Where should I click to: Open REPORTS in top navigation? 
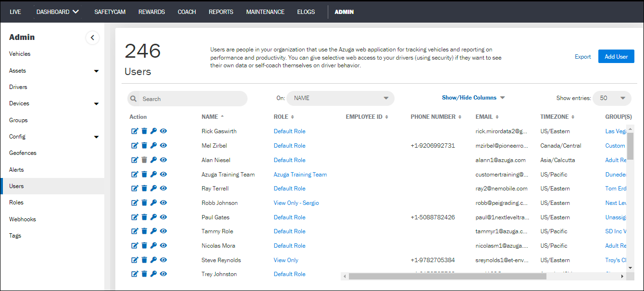tap(221, 12)
